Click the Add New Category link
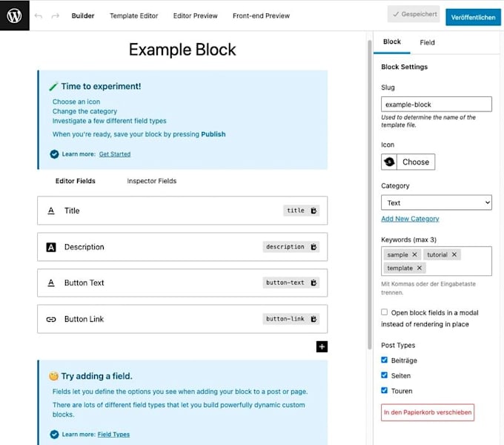This screenshot has width=504, height=445. pos(410,219)
